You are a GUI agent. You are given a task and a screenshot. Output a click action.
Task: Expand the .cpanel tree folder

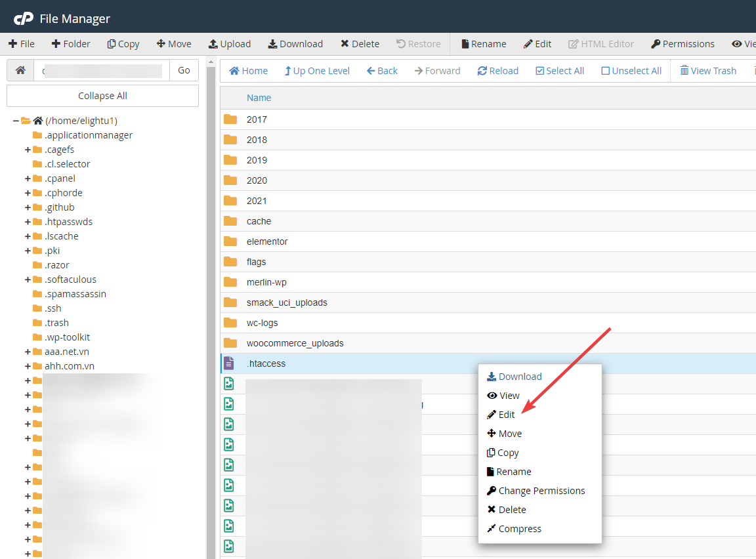click(28, 178)
